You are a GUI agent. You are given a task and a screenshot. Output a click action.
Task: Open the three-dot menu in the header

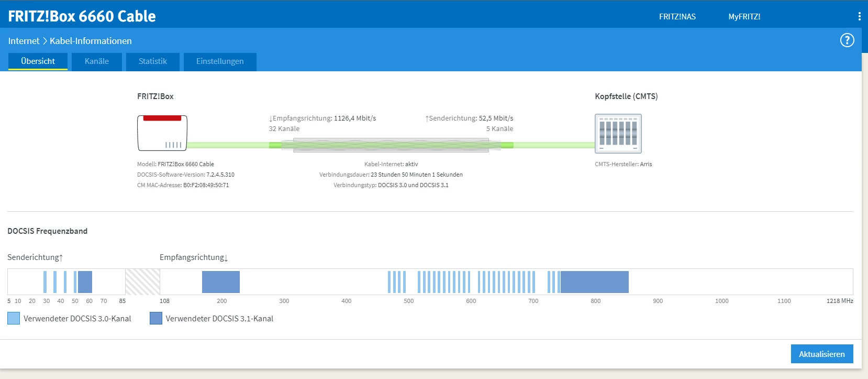(859, 16)
